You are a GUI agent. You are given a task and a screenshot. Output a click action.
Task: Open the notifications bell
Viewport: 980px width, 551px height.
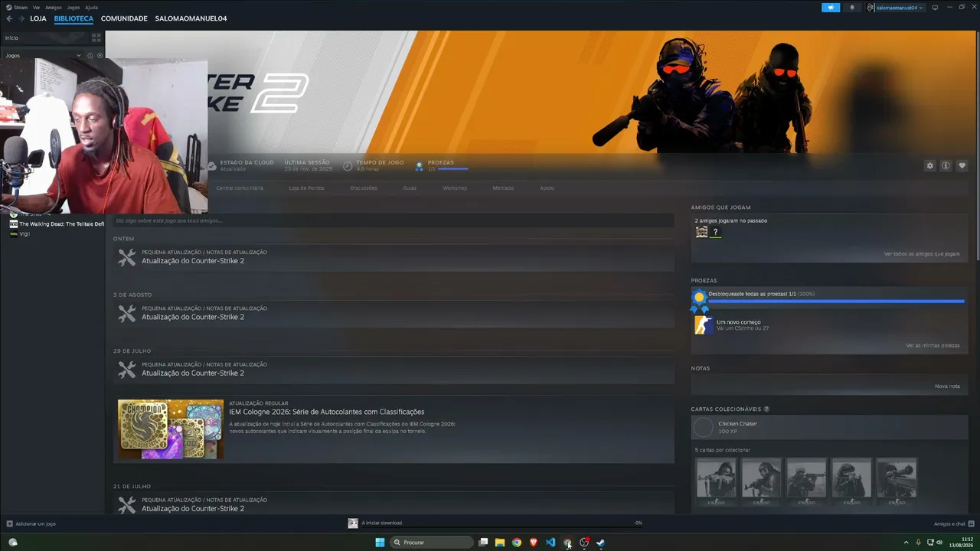point(852,8)
